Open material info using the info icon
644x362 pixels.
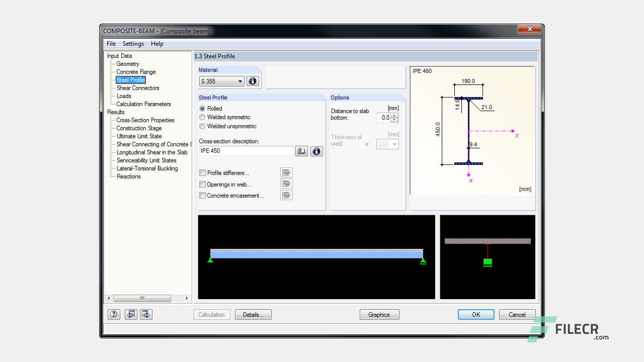[253, 80]
